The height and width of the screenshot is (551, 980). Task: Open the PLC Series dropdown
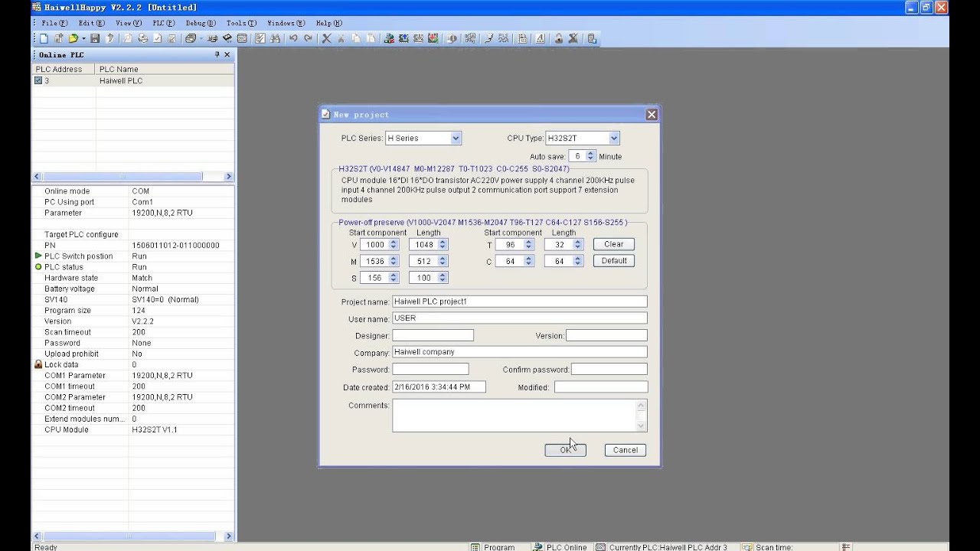[x=456, y=139]
